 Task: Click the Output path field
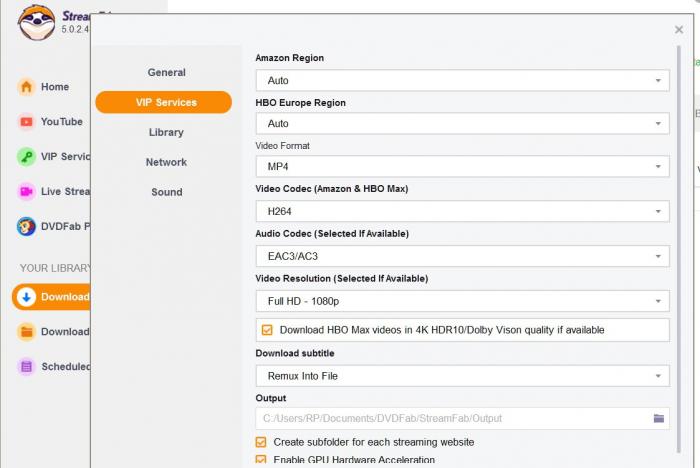point(452,418)
